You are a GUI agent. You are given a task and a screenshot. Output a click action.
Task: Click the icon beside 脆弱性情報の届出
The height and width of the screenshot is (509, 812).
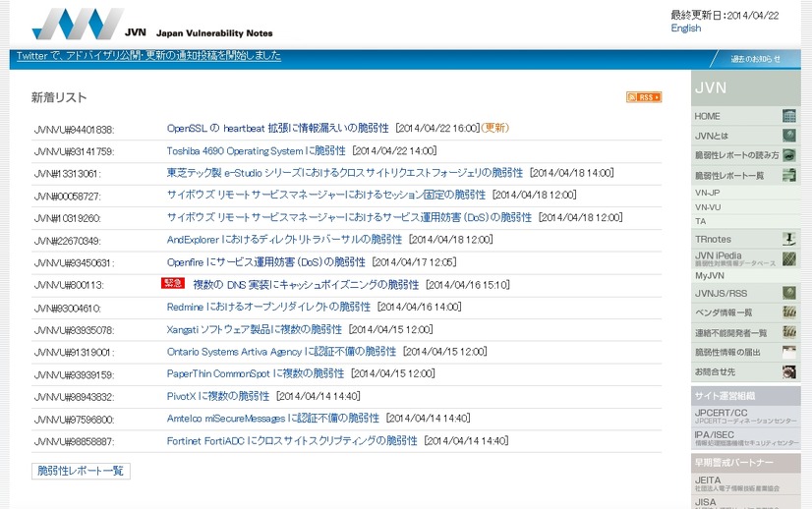tap(788, 352)
